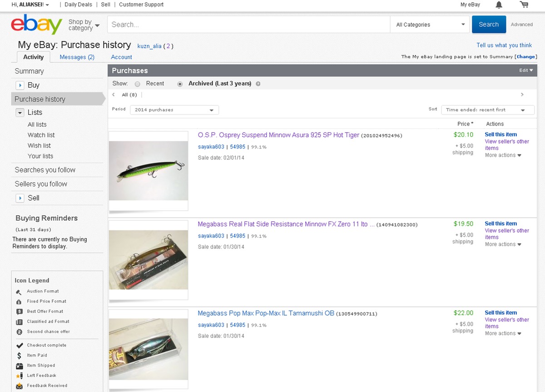This screenshot has height=392, width=545.
Task: Click the help icon next to Archived
Action: (x=258, y=84)
